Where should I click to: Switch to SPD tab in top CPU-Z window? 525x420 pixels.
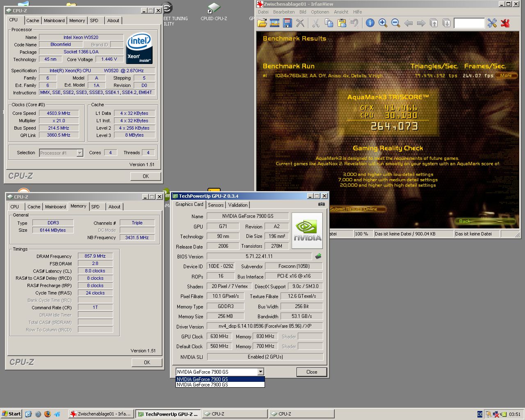click(x=94, y=21)
